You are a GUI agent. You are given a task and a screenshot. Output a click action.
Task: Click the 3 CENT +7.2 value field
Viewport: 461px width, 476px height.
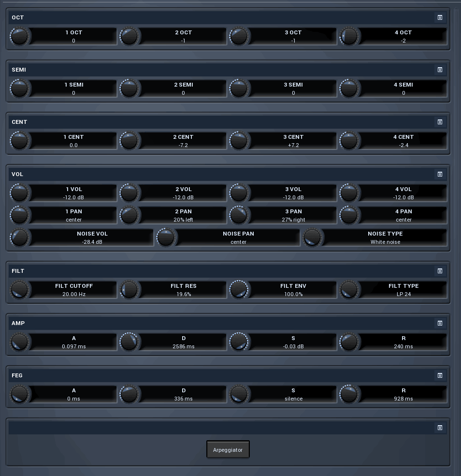293,141
